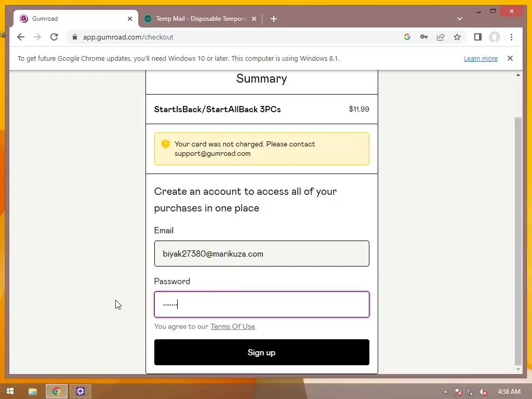Open the Action Center flag icon
The width and height of the screenshot is (532, 399).
(458, 392)
